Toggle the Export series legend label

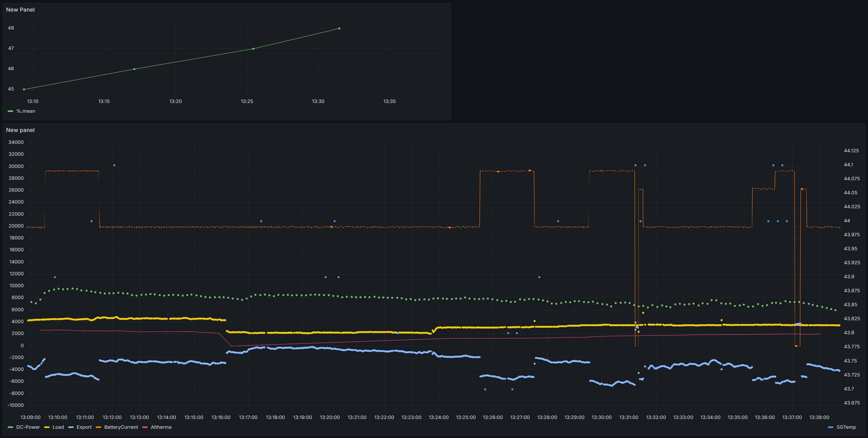tap(84, 427)
